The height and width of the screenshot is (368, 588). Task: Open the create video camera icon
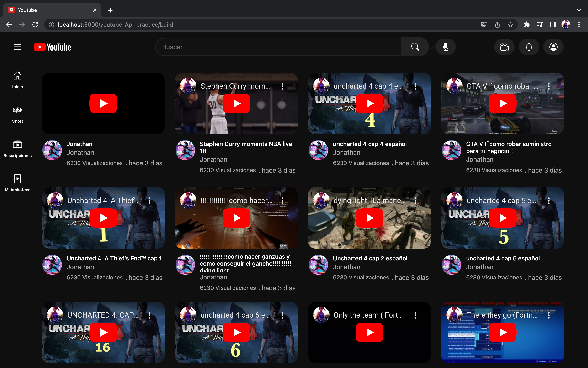click(504, 47)
